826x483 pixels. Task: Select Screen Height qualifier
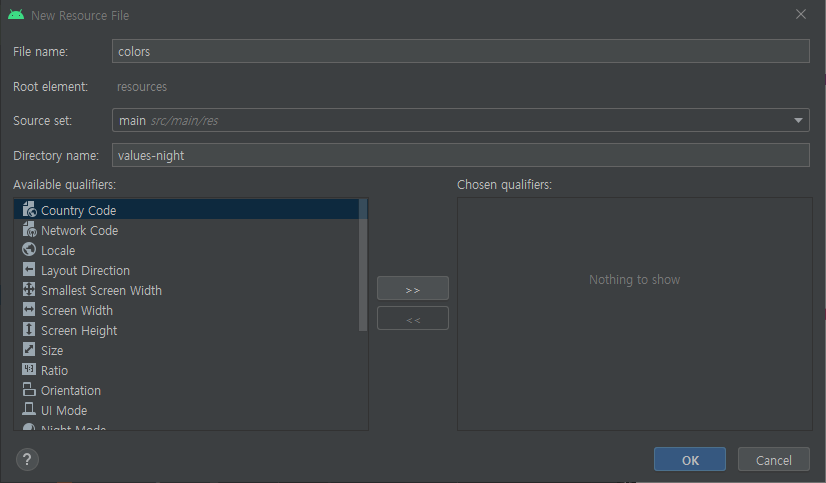click(x=186, y=330)
